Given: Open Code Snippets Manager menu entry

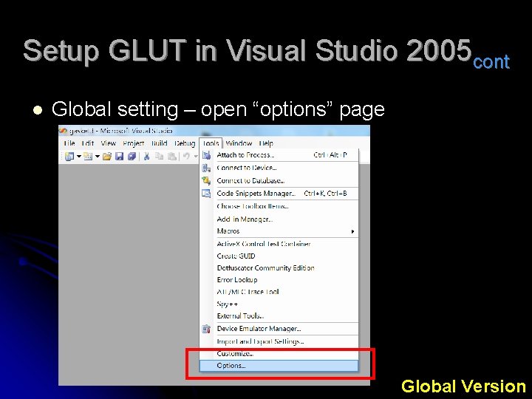Looking at the screenshot, I should pyautogui.click(x=279, y=194).
